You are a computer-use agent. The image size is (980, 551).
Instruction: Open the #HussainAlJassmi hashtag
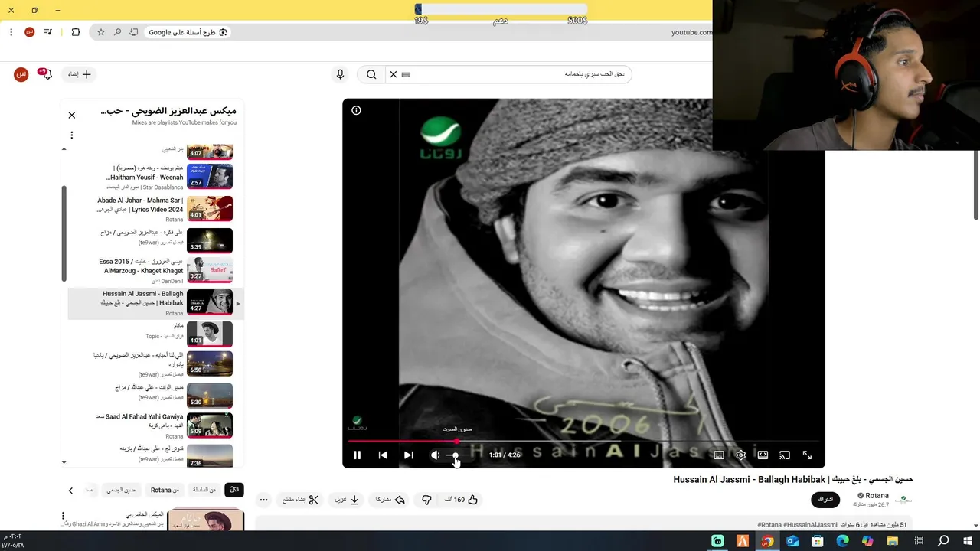point(811,525)
